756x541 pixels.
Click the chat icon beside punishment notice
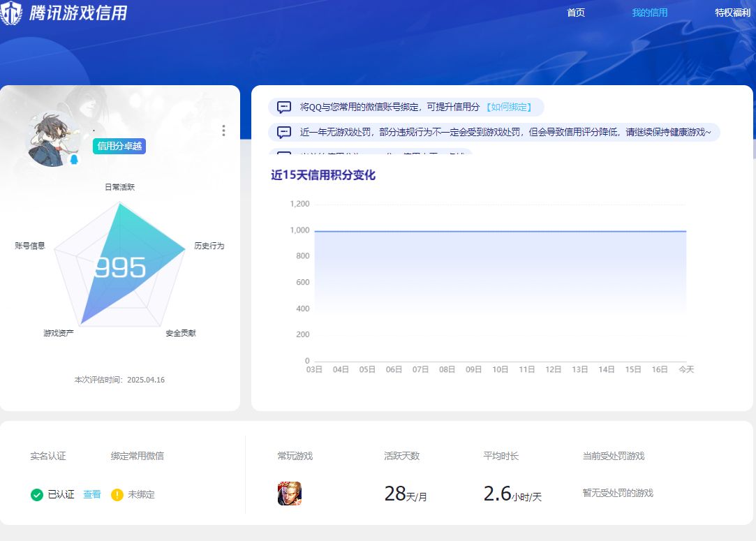click(x=284, y=132)
